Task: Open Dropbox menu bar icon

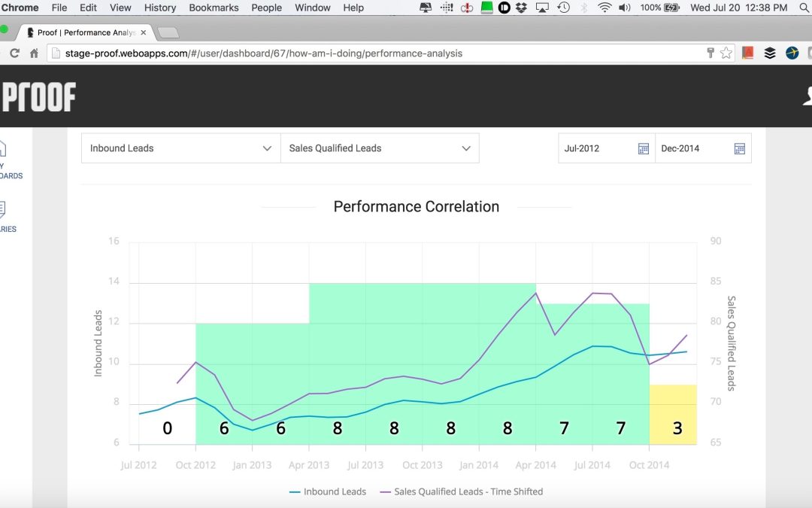Action: [x=522, y=8]
